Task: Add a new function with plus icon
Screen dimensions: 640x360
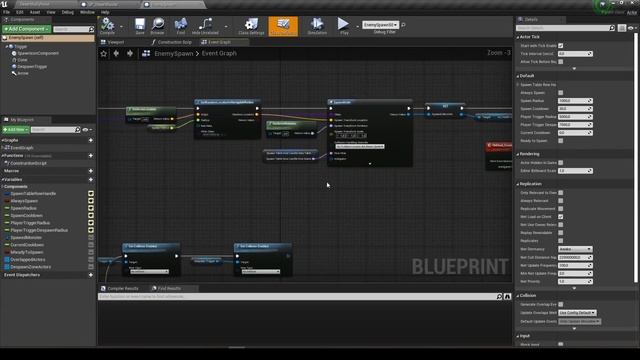Action: click(91, 156)
